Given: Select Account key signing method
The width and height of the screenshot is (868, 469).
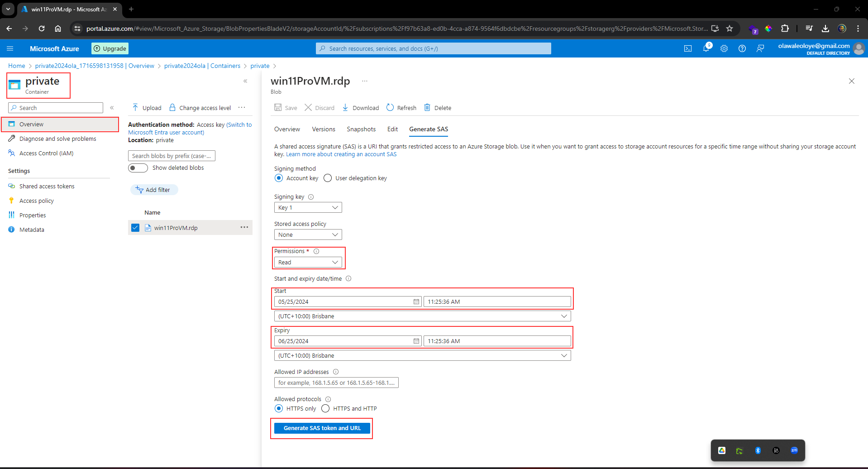Looking at the screenshot, I should point(279,178).
